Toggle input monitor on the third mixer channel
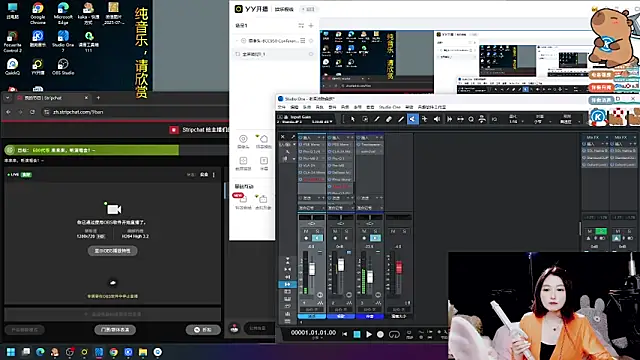Image resolution: width=640 pixels, height=360 pixels. coord(375,238)
